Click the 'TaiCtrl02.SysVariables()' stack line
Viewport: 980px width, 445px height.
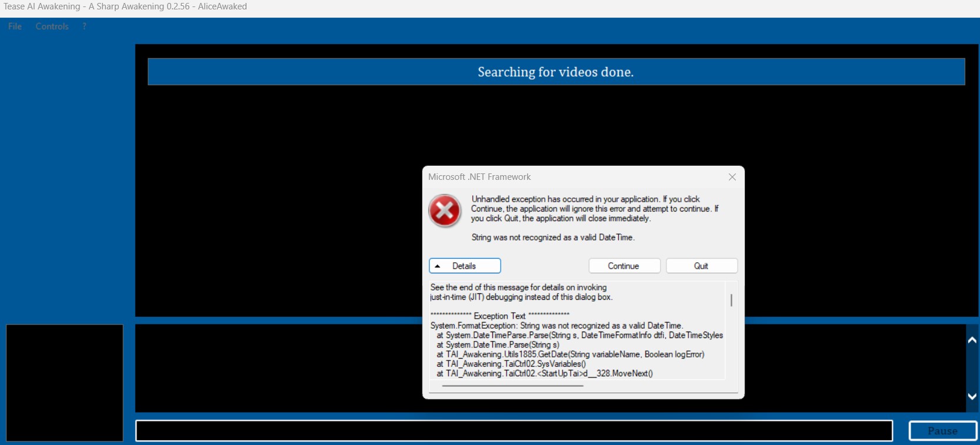pos(511,364)
